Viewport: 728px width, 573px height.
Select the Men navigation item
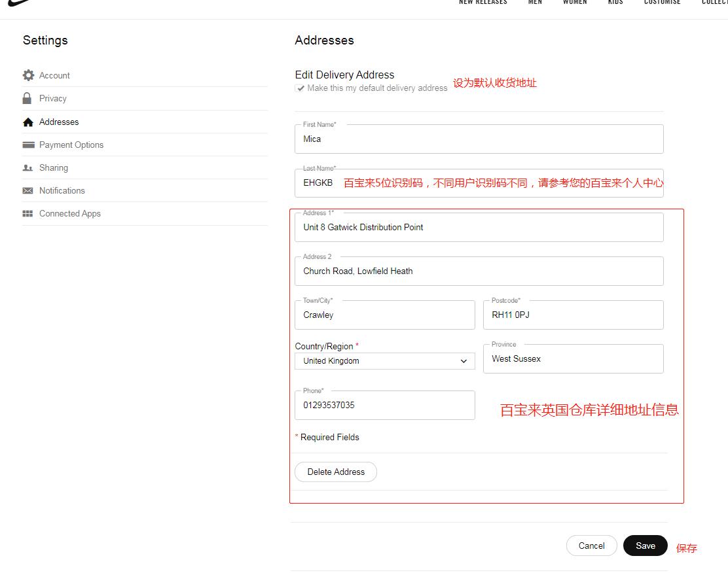[x=535, y=3]
